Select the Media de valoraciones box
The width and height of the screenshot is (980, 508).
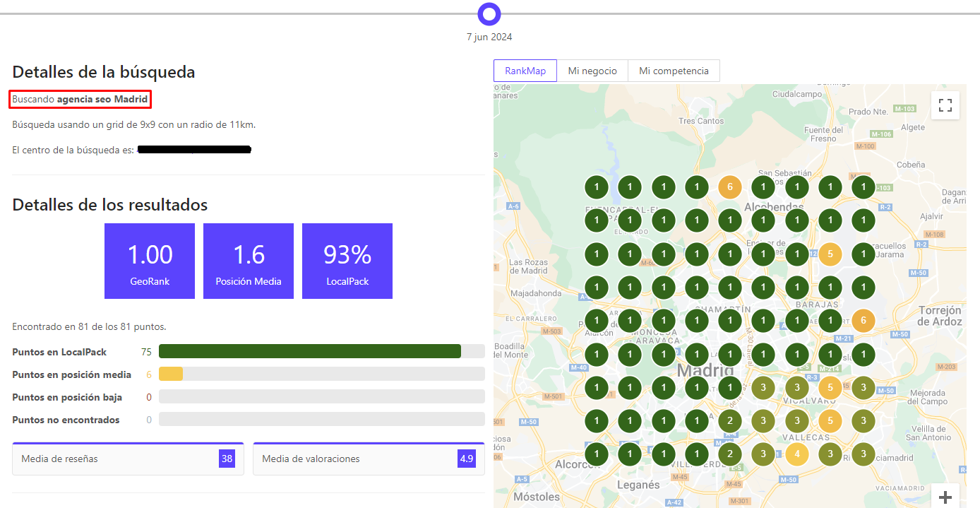[x=369, y=459]
